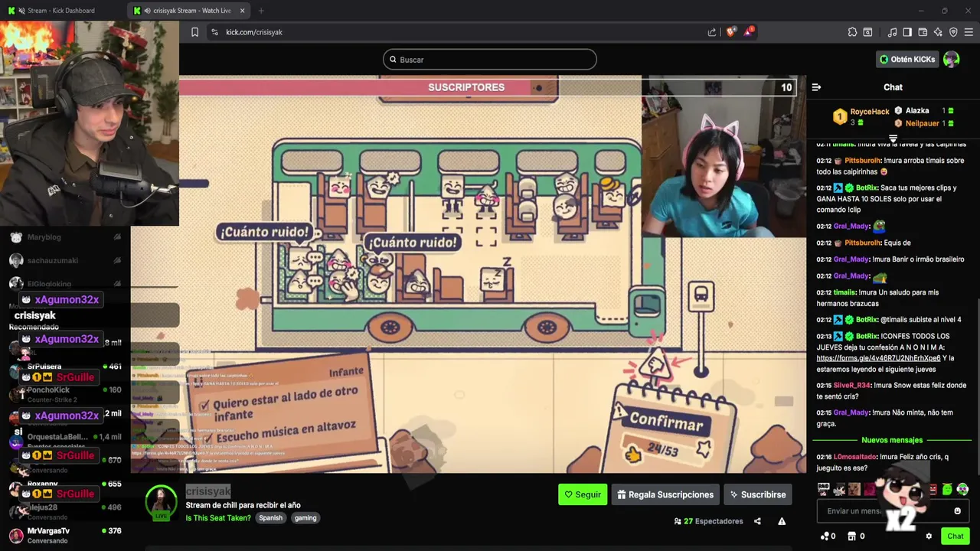Image resolution: width=980 pixels, height=551 pixels.
Task: Switch to the Stream - Kick Dashboard tab
Action: pos(63,11)
